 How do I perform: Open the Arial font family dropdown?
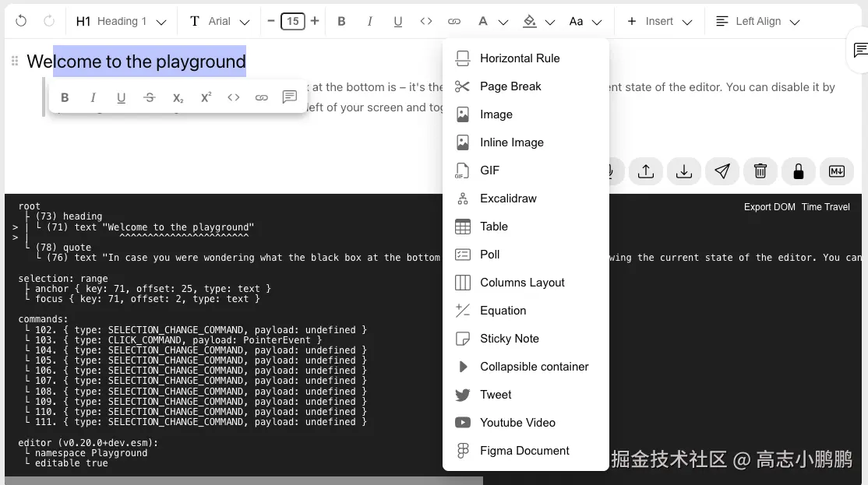[220, 21]
